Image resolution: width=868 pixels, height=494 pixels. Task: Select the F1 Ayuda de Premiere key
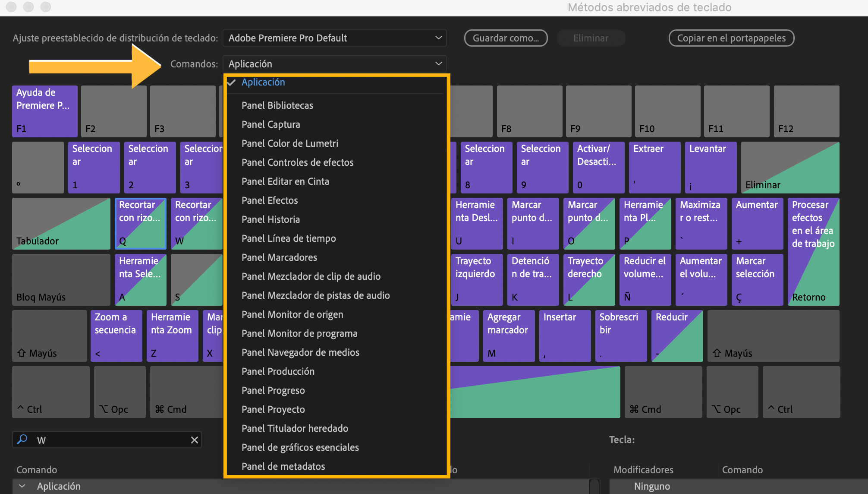pos(45,111)
